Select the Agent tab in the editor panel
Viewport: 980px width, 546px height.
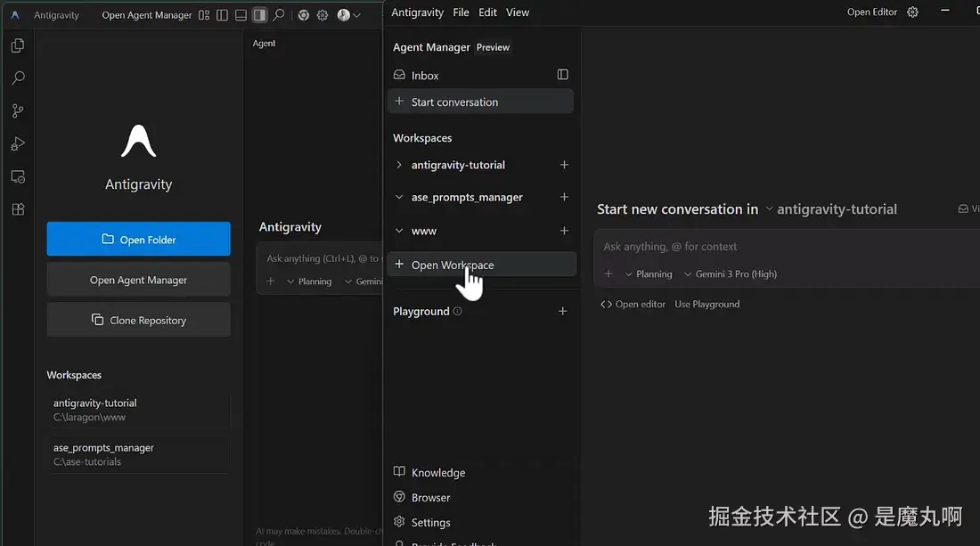[x=264, y=43]
